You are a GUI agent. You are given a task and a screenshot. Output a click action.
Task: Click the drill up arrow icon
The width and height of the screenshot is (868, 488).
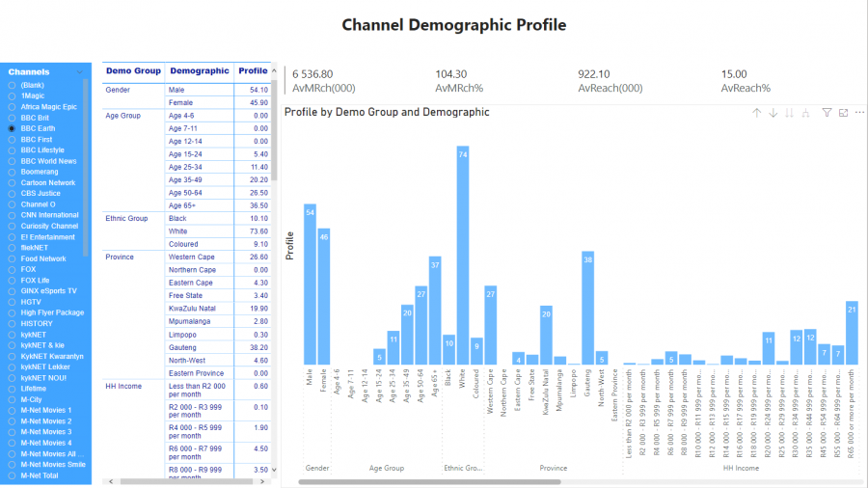[x=756, y=113]
